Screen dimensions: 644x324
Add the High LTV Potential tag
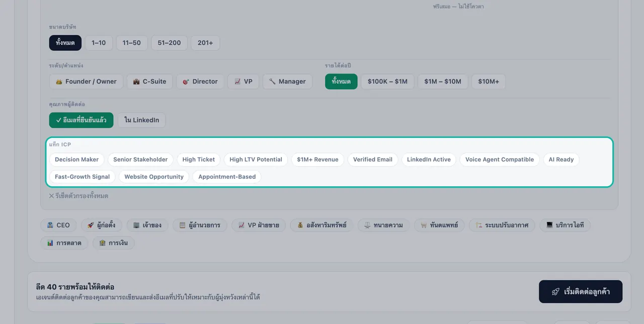tap(256, 159)
